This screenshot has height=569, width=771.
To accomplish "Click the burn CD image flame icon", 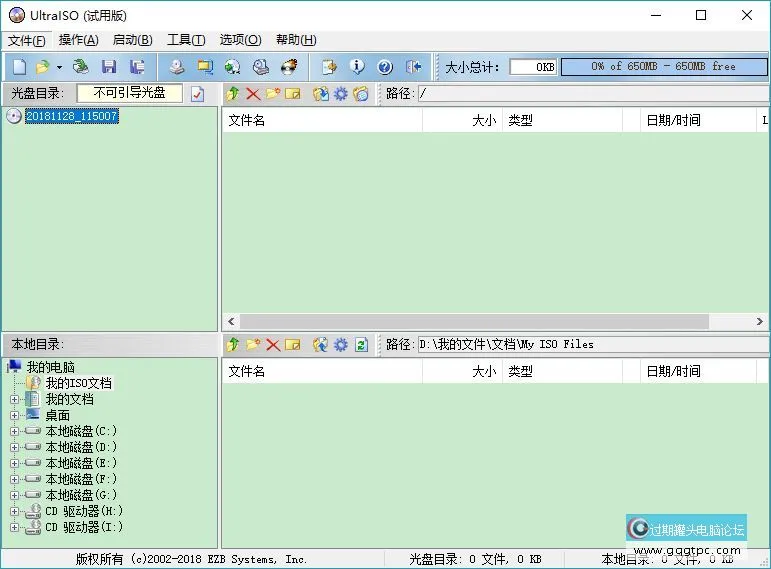I will (x=289, y=67).
